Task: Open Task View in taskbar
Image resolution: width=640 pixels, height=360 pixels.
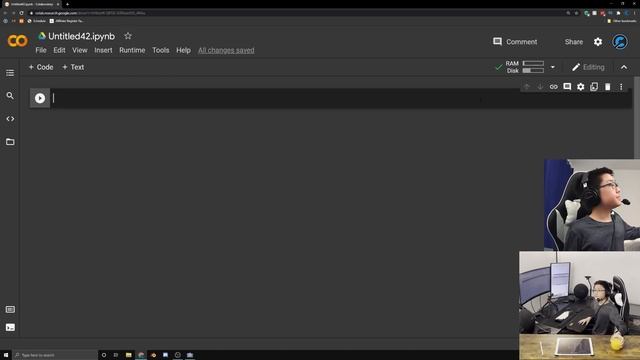Action: pyautogui.click(x=116, y=355)
